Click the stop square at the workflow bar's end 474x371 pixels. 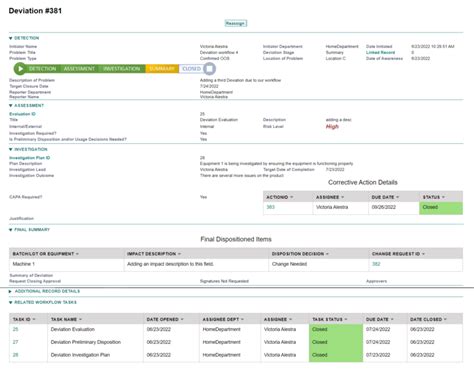tap(209, 69)
